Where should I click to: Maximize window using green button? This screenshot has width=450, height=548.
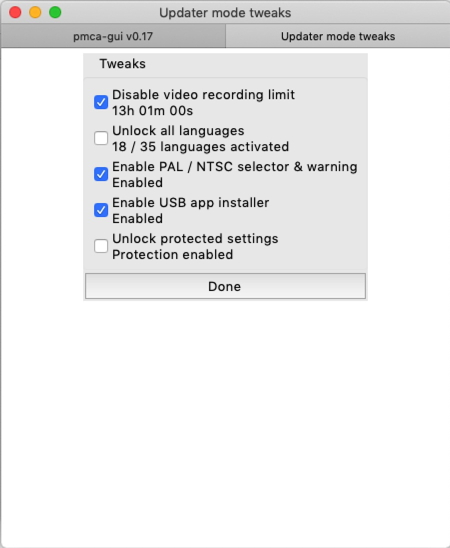[55, 13]
